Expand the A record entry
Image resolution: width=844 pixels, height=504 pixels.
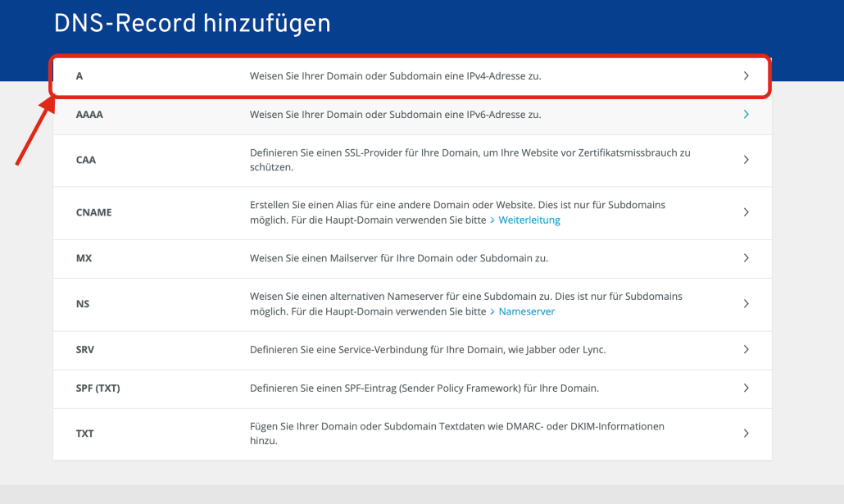click(410, 75)
